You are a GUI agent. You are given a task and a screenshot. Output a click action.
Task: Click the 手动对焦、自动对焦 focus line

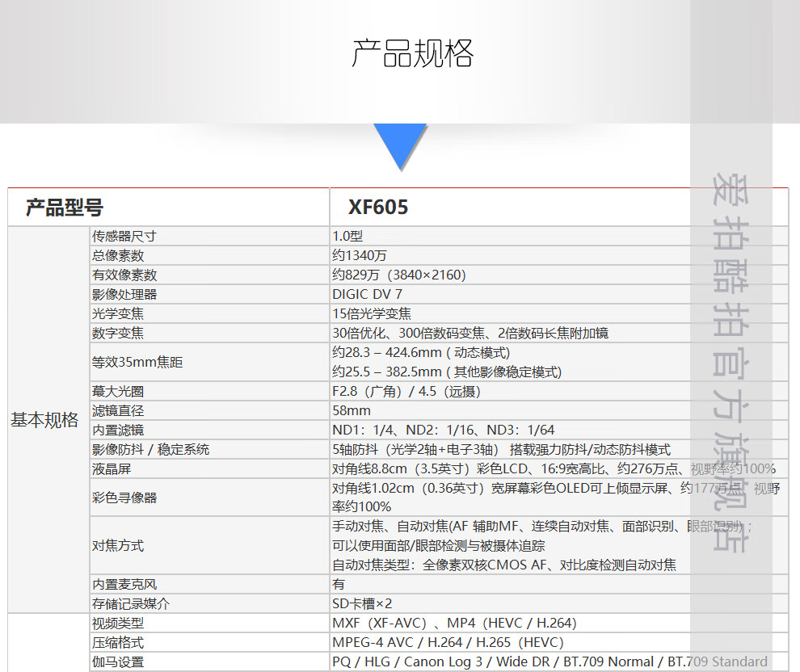pyautogui.click(x=542, y=526)
